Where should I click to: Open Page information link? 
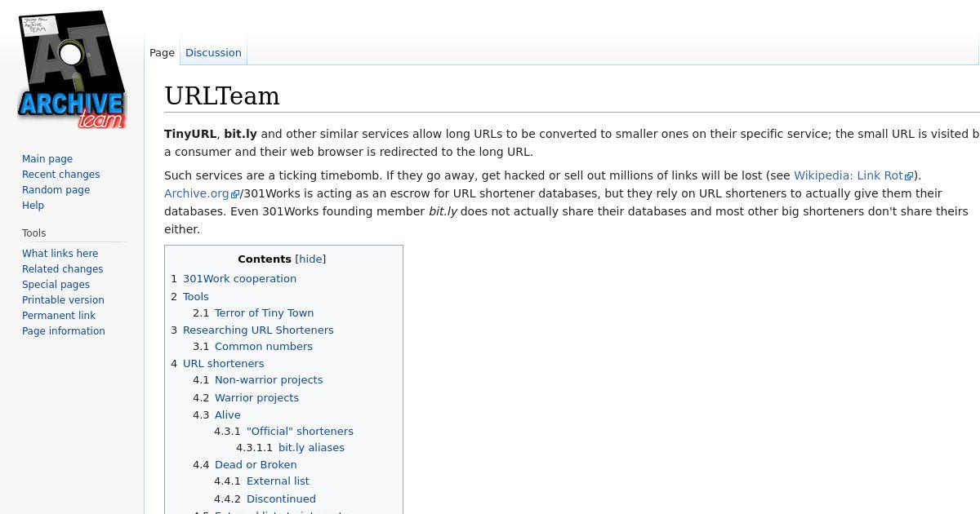(x=64, y=331)
